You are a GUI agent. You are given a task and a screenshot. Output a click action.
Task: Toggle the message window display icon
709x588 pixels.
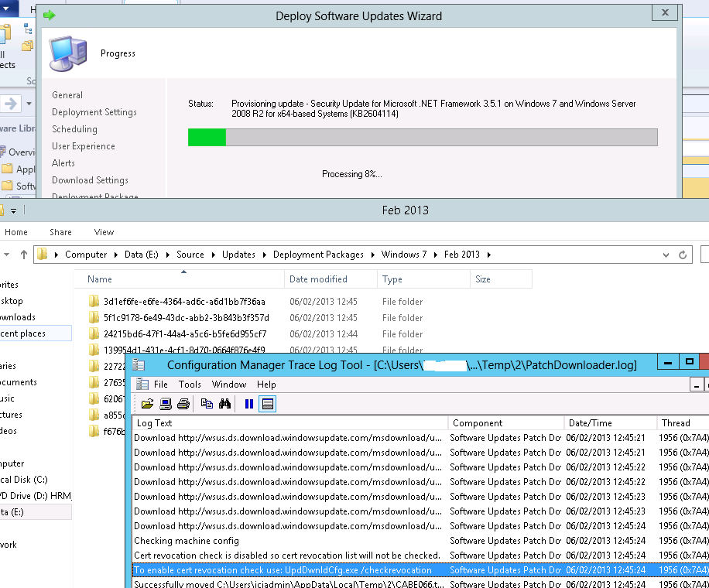tap(265, 403)
